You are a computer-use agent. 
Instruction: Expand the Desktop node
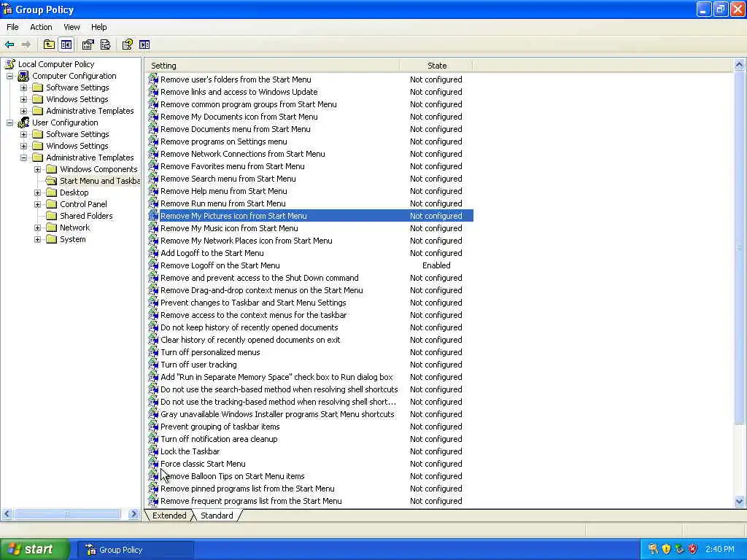coord(37,192)
